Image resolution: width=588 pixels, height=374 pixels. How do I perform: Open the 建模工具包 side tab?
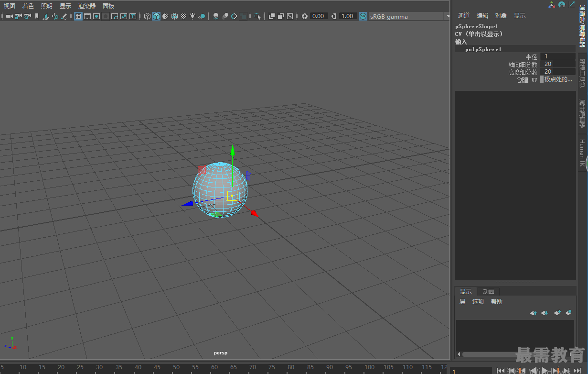tap(582, 73)
